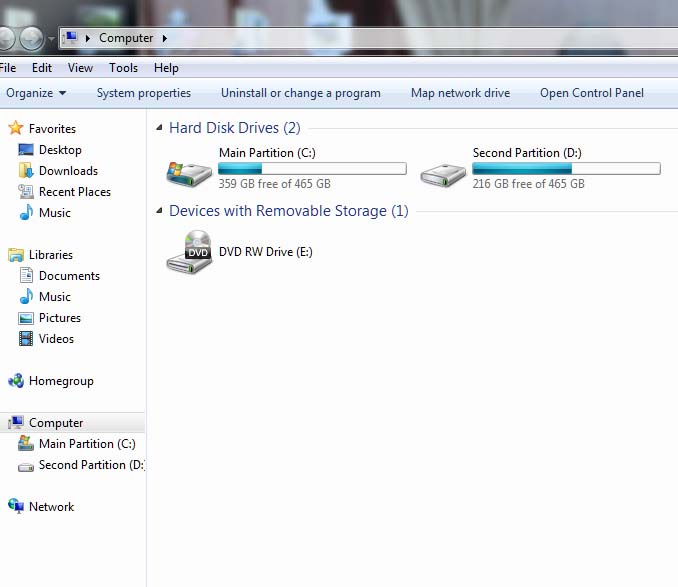Select Libraries label in navigation pane
The width and height of the screenshot is (678, 587).
(51, 255)
